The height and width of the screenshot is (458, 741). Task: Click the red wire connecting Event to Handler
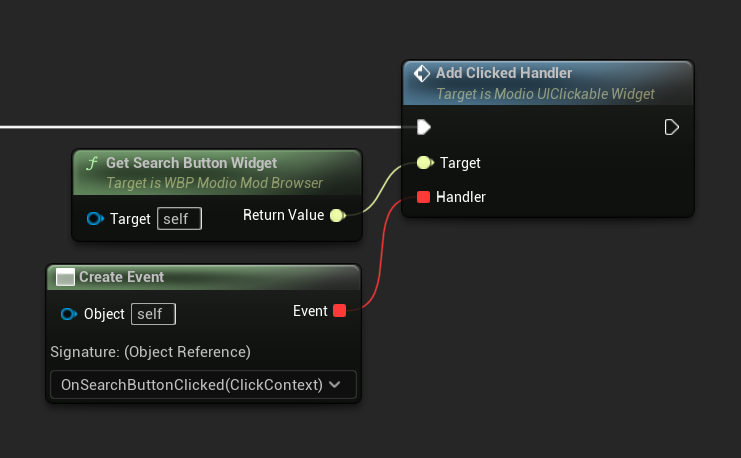coord(382,254)
